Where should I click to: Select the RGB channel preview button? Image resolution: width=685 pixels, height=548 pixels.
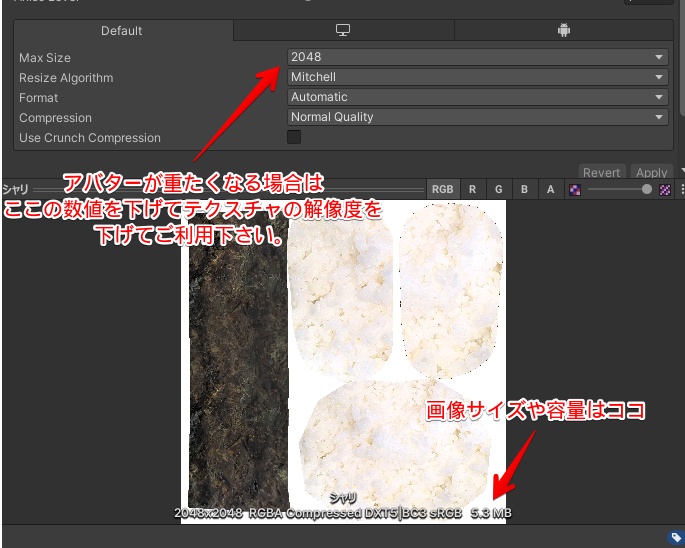tap(443, 189)
